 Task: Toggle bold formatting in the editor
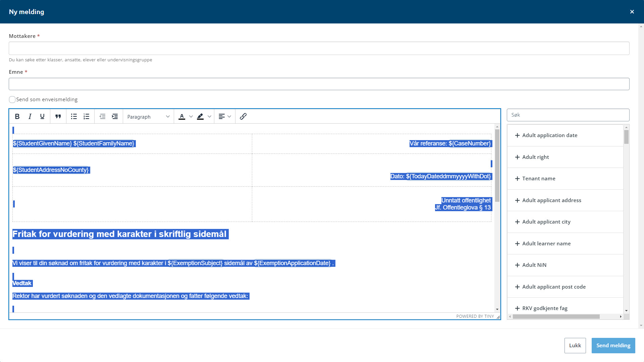(17, 116)
